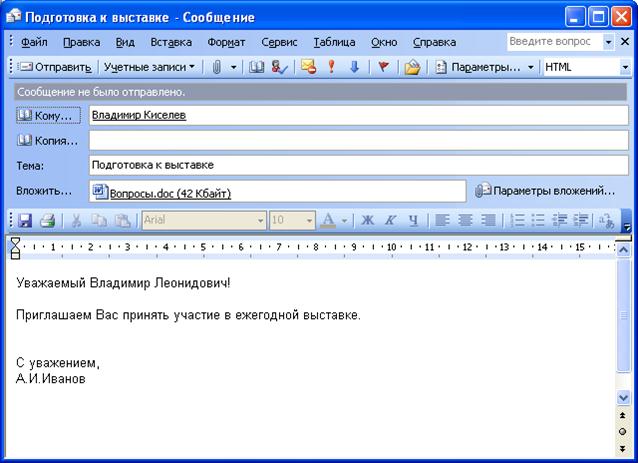Expand toolbar options arrow after Параметры

531,67
